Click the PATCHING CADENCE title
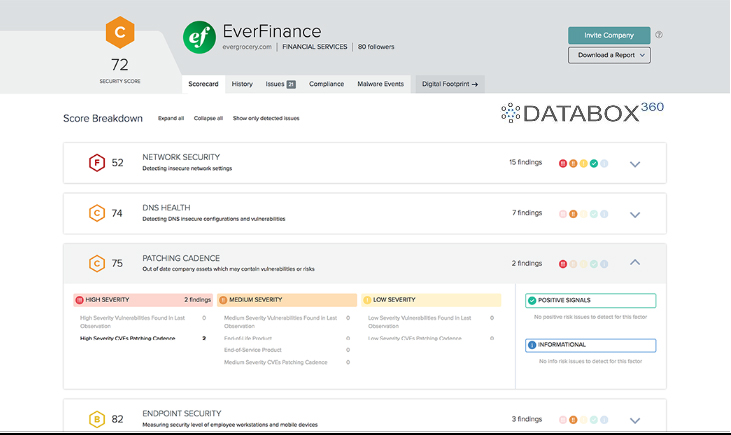The image size is (731, 435). point(181,258)
